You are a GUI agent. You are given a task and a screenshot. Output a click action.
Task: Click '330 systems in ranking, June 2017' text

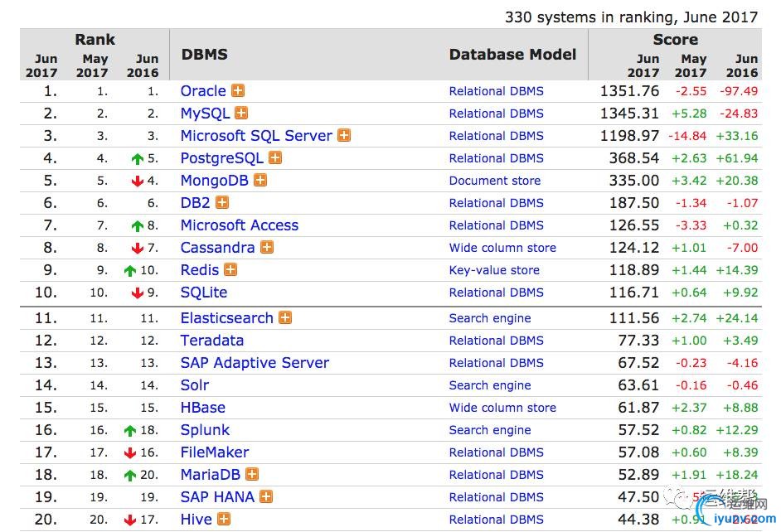pyautogui.click(x=631, y=17)
